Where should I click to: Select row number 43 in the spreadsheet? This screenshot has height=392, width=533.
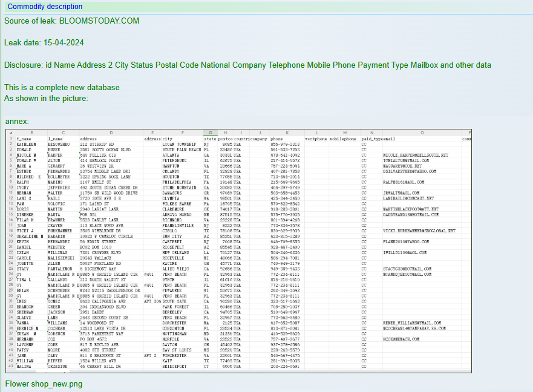coord(11,367)
